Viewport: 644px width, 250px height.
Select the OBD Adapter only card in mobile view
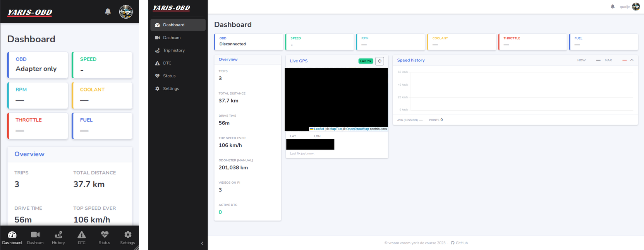tap(38, 65)
